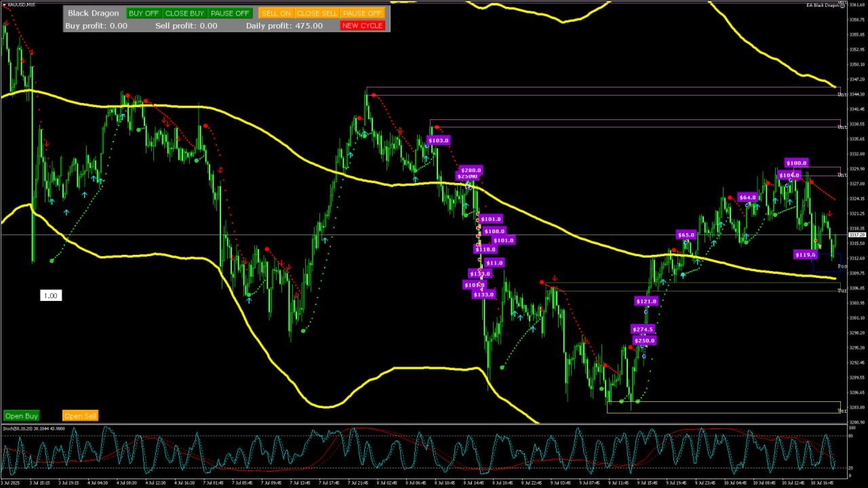
Task: Click the $200.0 profit label
Action: coord(470,170)
